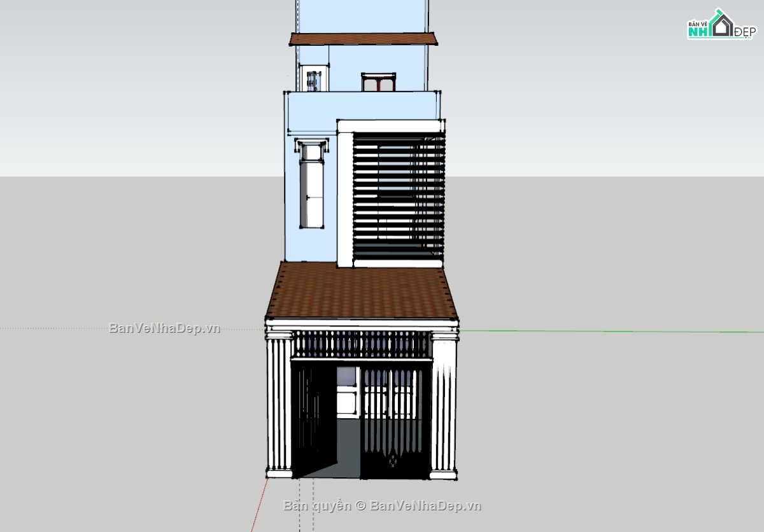The image size is (764, 532).
Task: Select the horizontal louver screen facade
Action: pyautogui.click(x=397, y=196)
